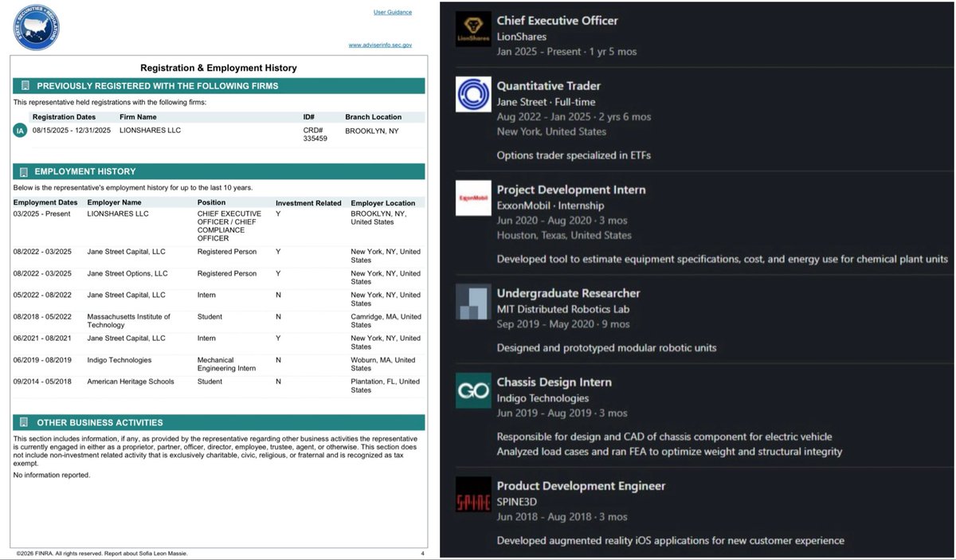Select the Undergraduate Researcher job title
This screenshot has height=560, width=956.
568,293
